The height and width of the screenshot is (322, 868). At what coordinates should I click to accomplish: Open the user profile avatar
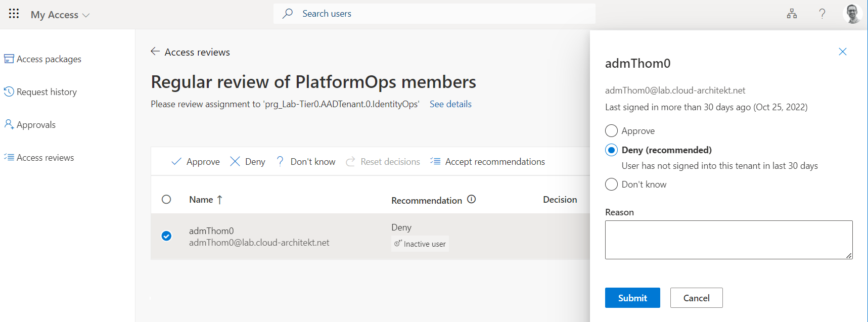pyautogui.click(x=852, y=14)
